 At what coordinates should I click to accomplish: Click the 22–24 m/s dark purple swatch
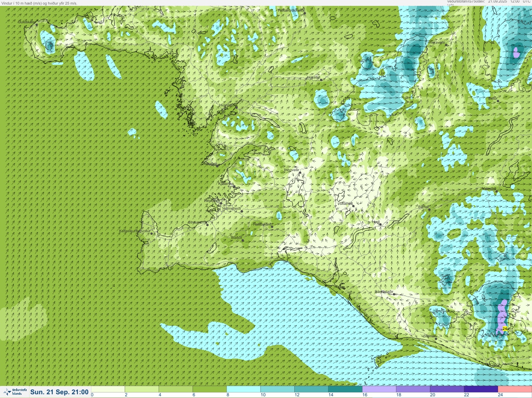pos(481,389)
